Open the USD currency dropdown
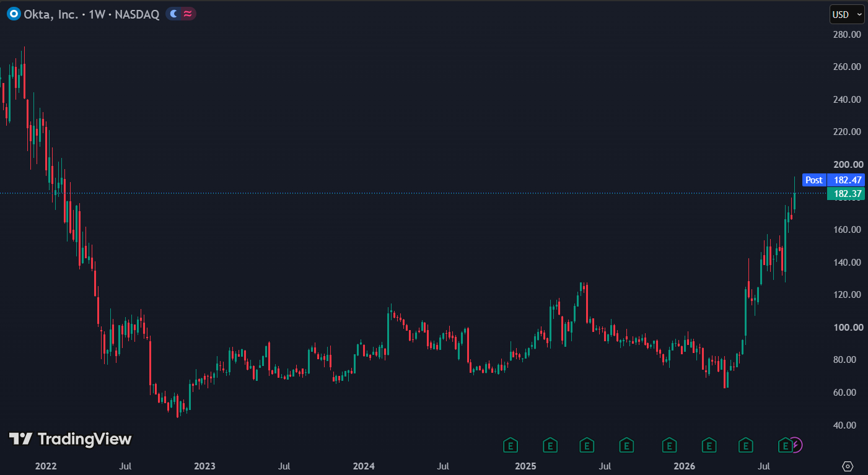Screen dimensions: 868x475 coord(847,14)
